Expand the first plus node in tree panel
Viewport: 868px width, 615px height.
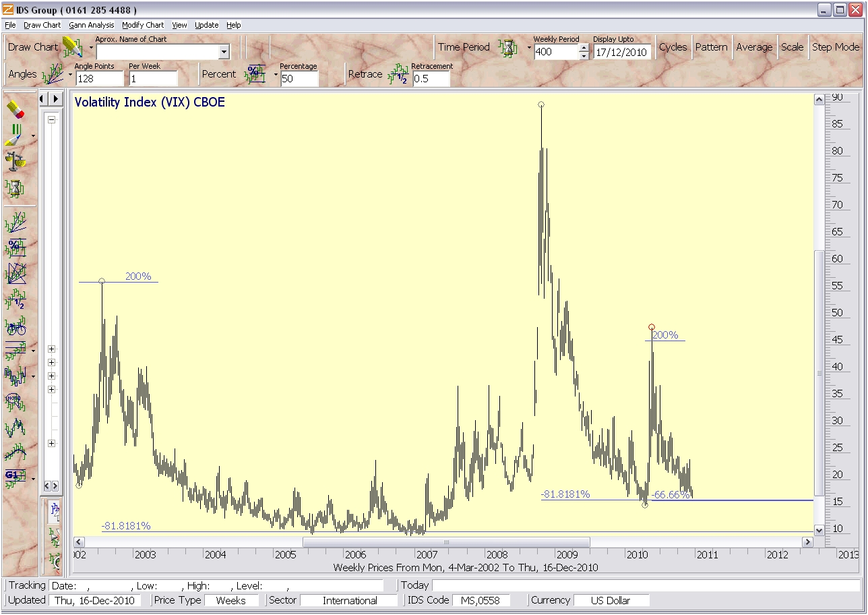(x=51, y=349)
